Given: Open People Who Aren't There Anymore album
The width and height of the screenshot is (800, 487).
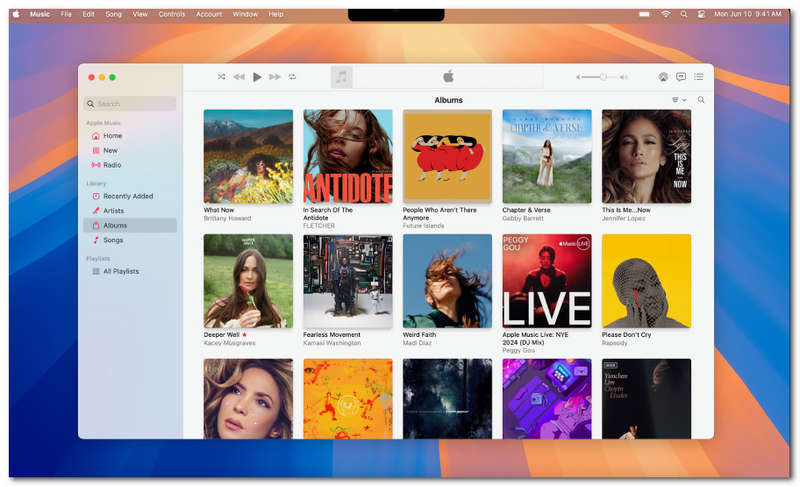Looking at the screenshot, I should pyautogui.click(x=447, y=156).
